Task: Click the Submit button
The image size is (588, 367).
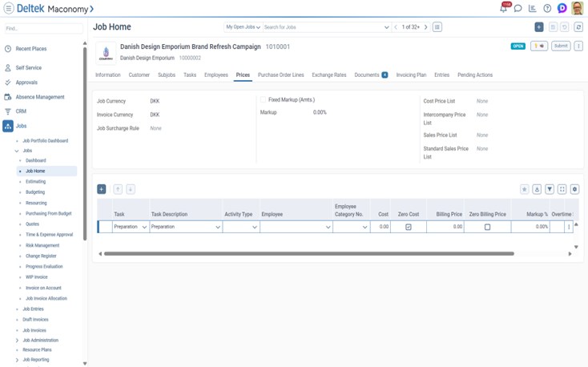Action: point(561,46)
